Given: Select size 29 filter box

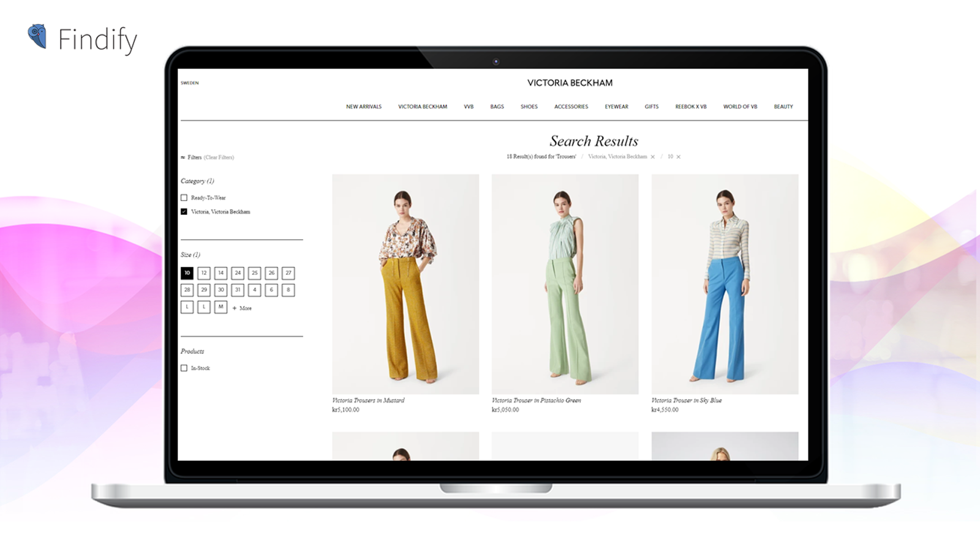Looking at the screenshot, I should (204, 290).
